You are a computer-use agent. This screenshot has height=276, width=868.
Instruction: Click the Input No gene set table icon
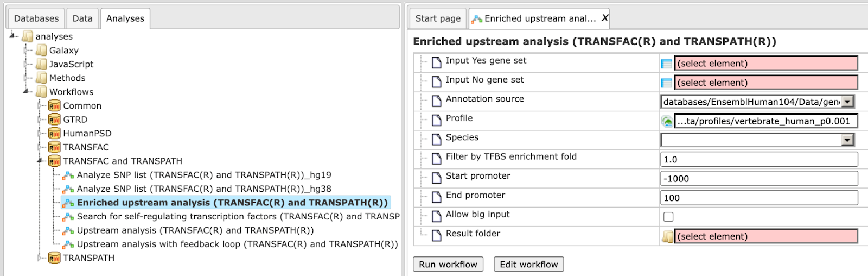(x=667, y=83)
